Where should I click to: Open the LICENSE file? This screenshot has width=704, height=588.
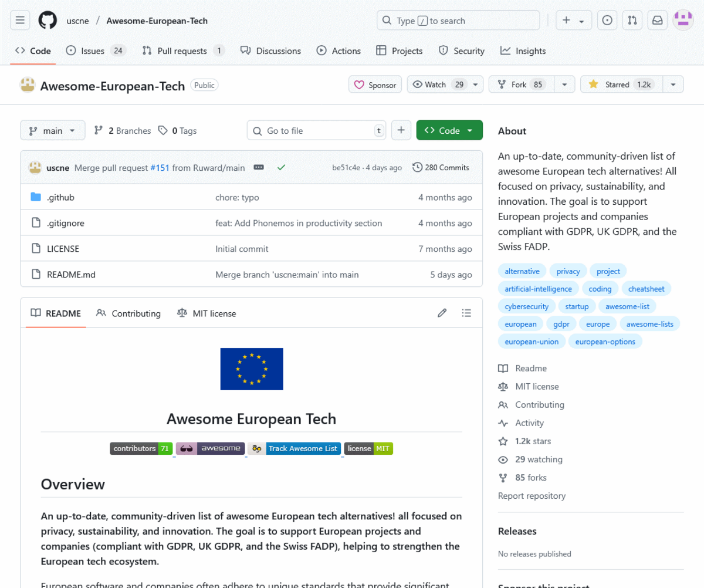point(63,249)
